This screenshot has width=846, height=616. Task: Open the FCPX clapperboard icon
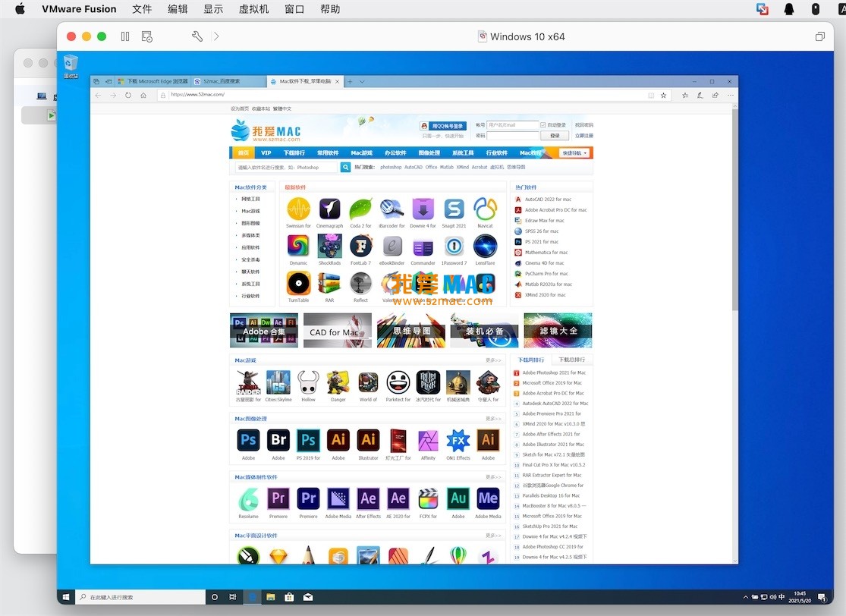tap(428, 499)
